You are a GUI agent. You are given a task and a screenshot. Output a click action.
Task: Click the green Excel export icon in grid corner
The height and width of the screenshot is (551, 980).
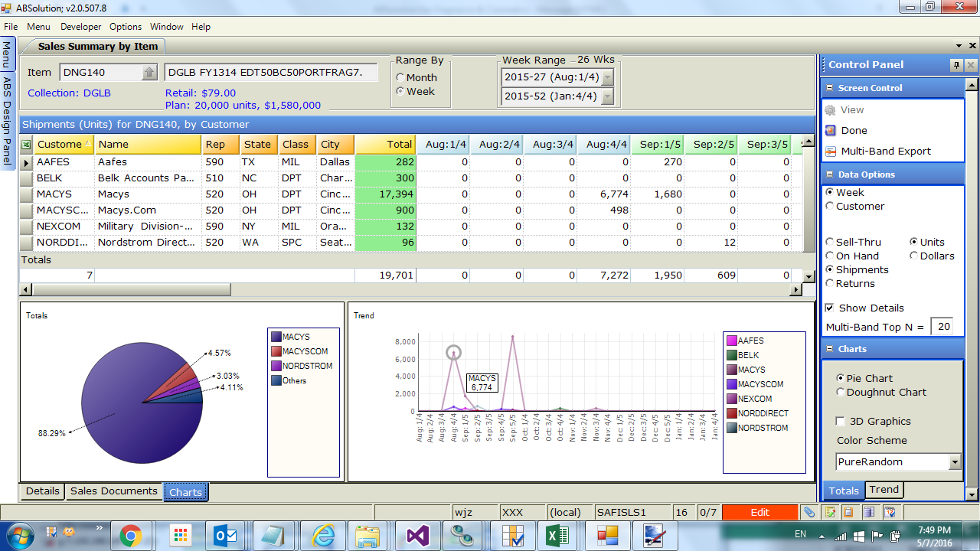[x=26, y=144]
